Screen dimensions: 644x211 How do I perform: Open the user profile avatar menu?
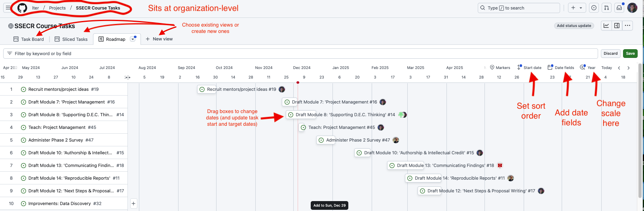pos(632,8)
